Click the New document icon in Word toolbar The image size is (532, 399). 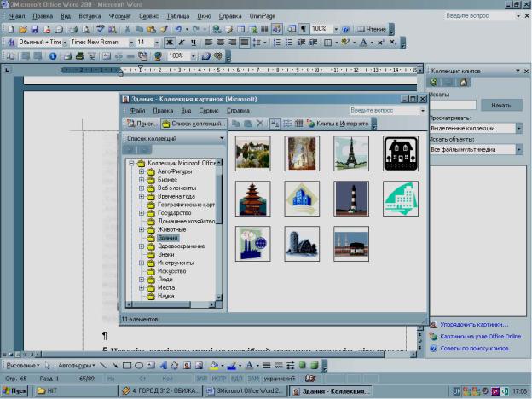point(10,29)
